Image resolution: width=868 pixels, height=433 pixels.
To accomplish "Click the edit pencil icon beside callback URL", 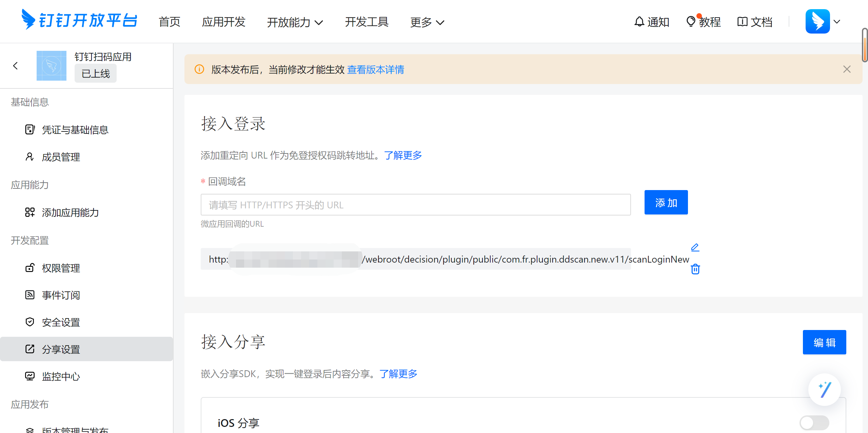I will [x=695, y=247].
